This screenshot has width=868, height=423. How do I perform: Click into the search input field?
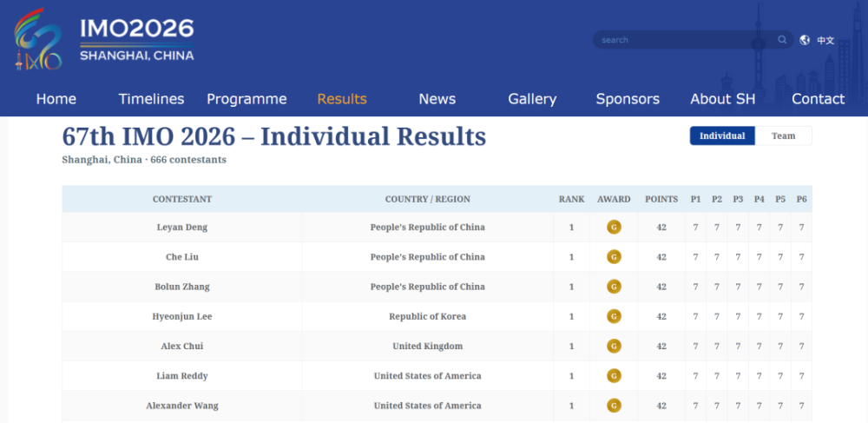[x=687, y=40]
